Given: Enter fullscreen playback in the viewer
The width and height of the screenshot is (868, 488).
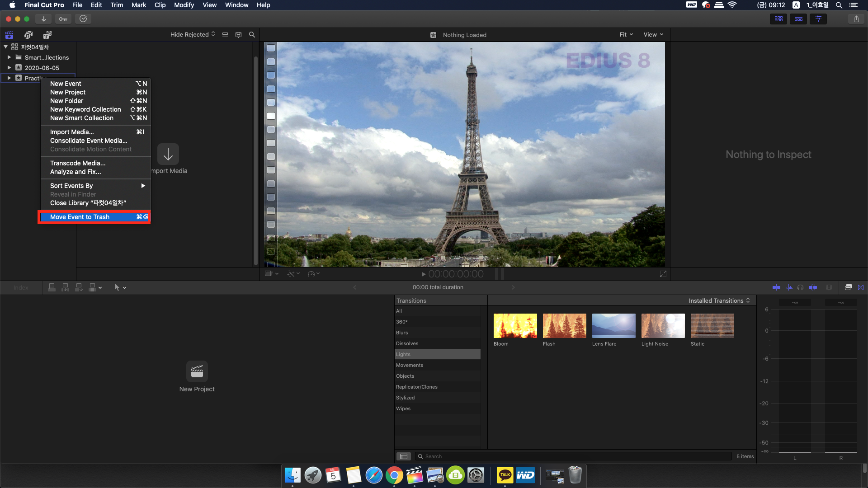Looking at the screenshot, I should pyautogui.click(x=663, y=274).
